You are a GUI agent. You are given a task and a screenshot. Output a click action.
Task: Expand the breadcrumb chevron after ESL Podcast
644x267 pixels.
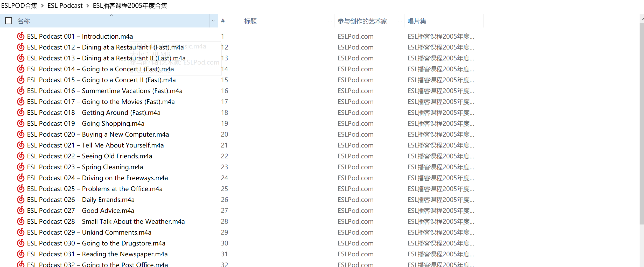88,6
